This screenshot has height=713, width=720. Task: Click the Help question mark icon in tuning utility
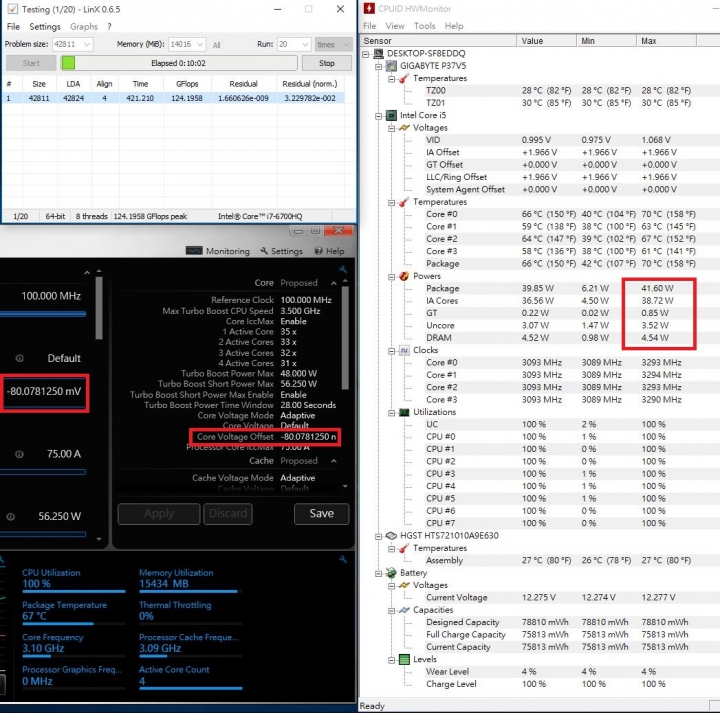(x=318, y=251)
